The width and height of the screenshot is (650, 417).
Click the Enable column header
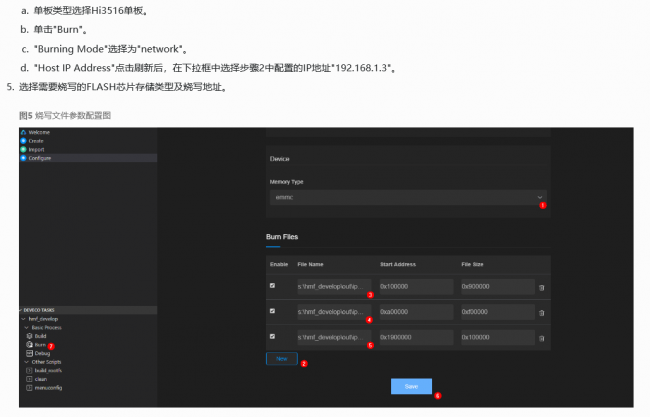(279, 264)
